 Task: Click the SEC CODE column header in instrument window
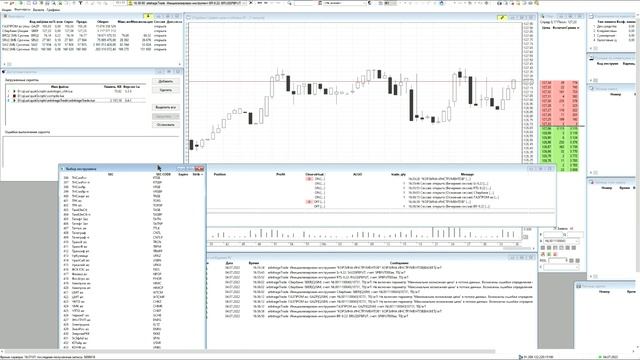click(x=163, y=174)
